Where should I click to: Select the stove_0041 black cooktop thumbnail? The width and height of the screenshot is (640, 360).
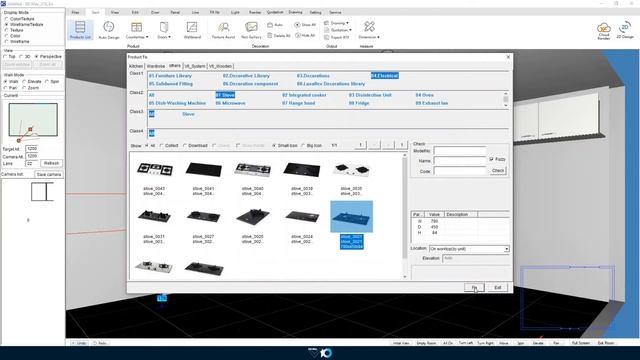click(x=204, y=169)
